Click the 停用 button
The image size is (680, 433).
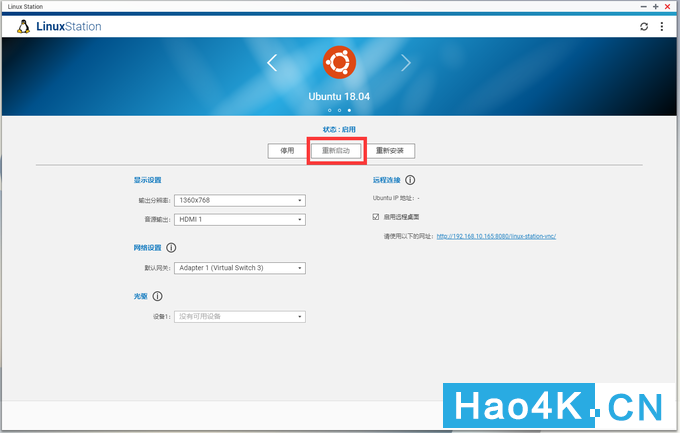coord(287,151)
